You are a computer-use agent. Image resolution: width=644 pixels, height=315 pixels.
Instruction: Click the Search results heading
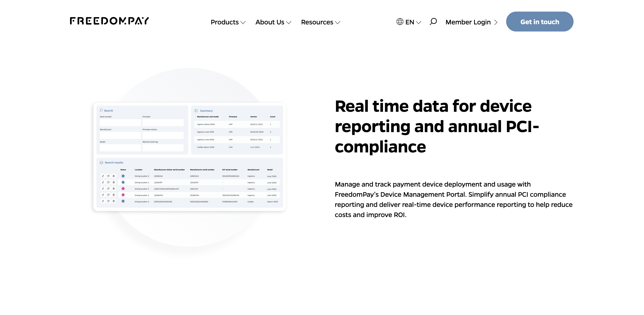114,163
